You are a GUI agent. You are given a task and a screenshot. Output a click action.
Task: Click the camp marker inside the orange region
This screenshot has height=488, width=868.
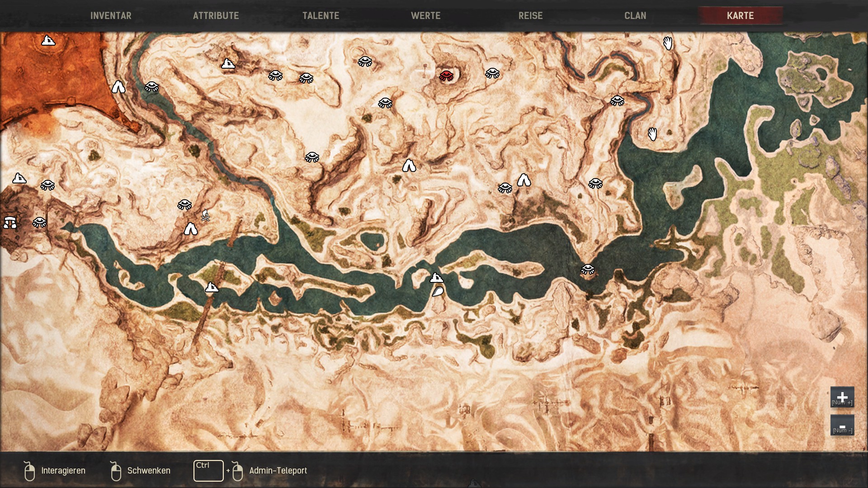[x=48, y=41]
